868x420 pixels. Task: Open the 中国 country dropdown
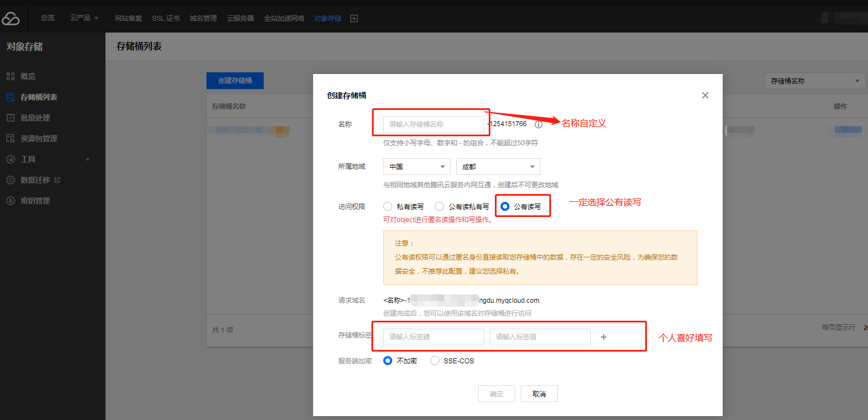coord(416,167)
